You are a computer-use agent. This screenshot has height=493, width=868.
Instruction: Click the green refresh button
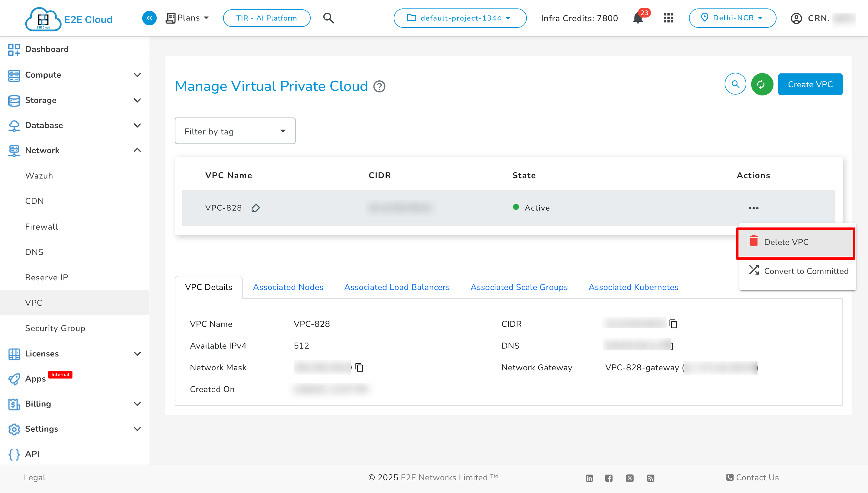click(x=762, y=84)
